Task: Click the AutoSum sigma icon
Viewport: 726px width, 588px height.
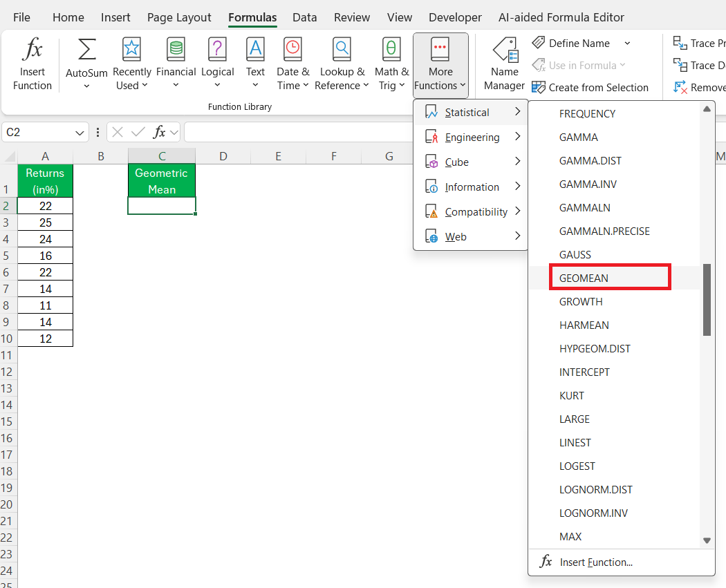Action: tap(86, 49)
